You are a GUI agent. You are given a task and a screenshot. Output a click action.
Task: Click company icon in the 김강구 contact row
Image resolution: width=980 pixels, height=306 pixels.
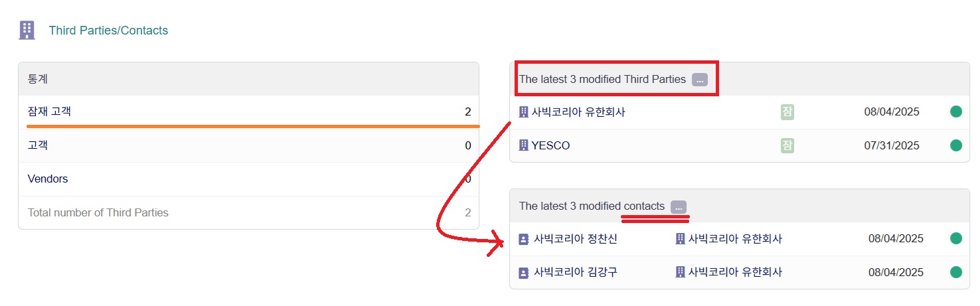coord(680,272)
